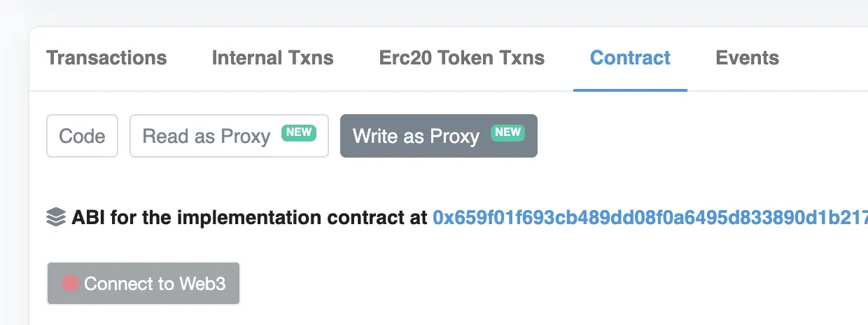Click the 'Proxy' word in the Write as Proxy button
Screen dimensions: 868x325
[x=454, y=136]
